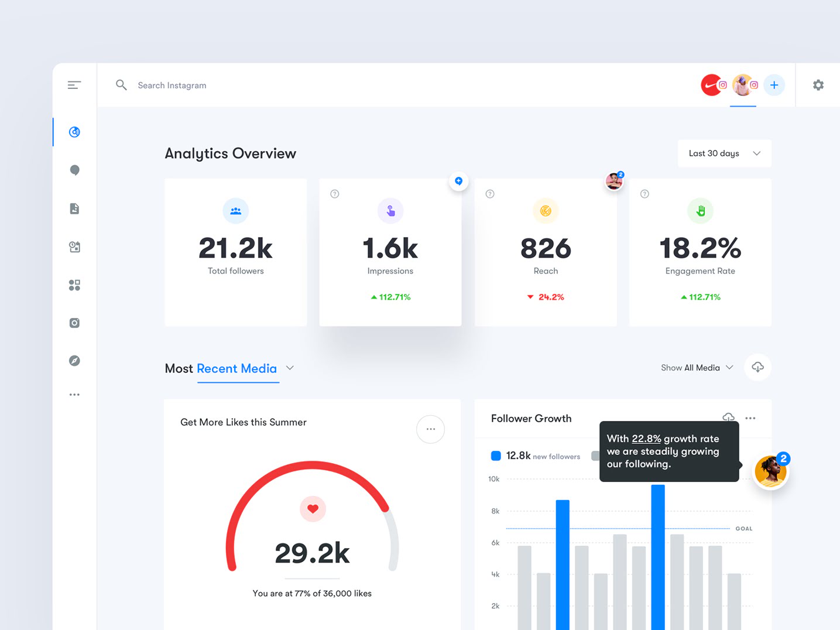The image size is (840, 630).
Task: Open the download icon next to Follower Growth
Action: pyautogui.click(x=729, y=417)
